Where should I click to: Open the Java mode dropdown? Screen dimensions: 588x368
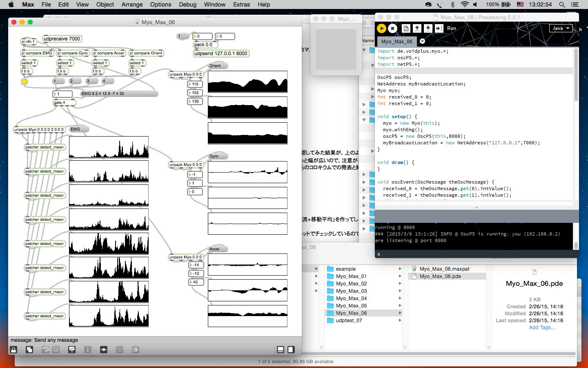click(x=561, y=28)
